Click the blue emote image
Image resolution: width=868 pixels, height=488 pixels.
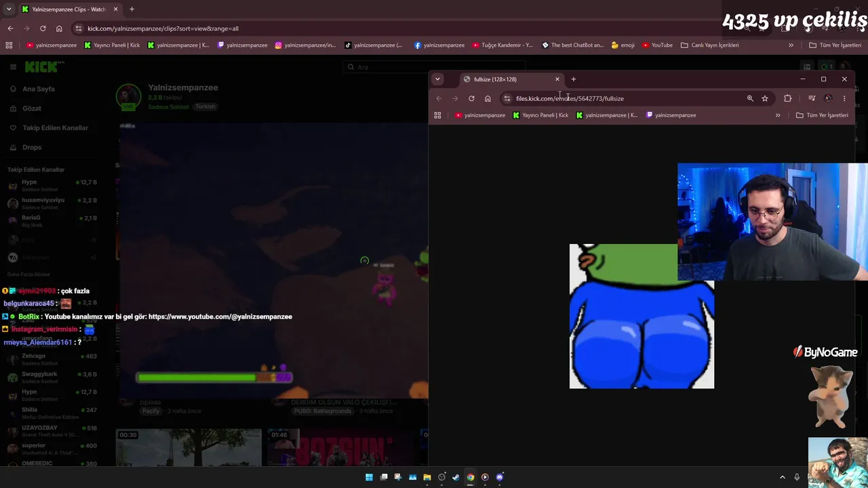coord(642,316)
